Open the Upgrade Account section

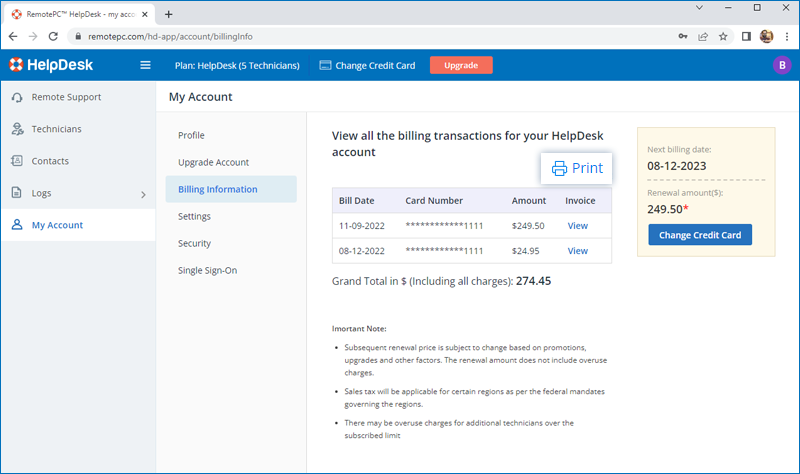[x=213, y=162]
